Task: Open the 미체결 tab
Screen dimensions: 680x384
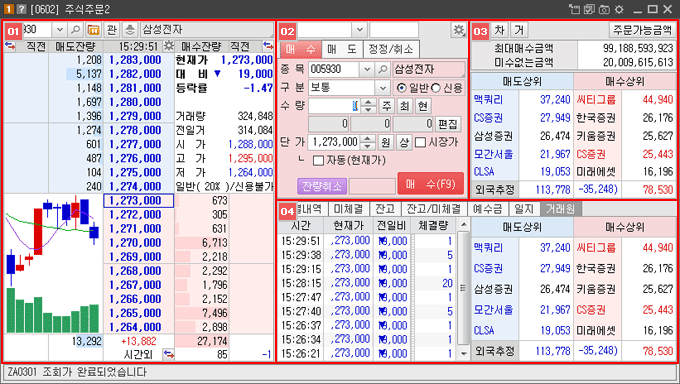Action: pyautogui.click(x=348, y=209)
